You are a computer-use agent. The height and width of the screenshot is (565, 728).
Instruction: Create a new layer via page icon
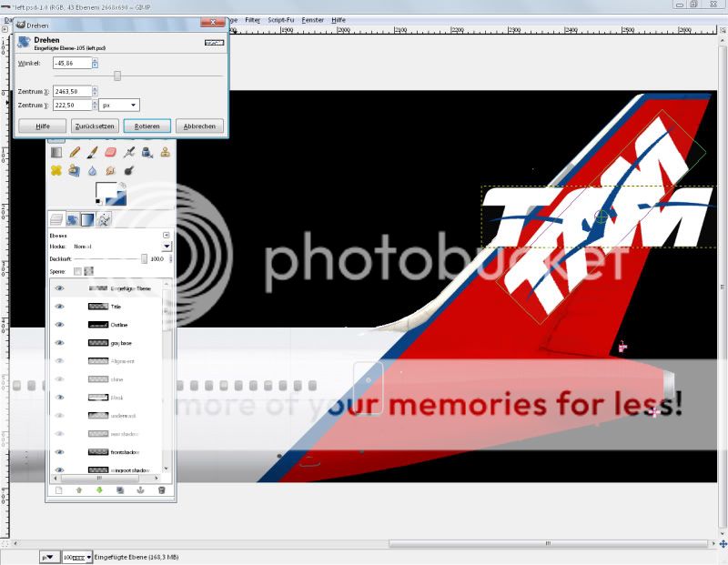click(59, 490)
